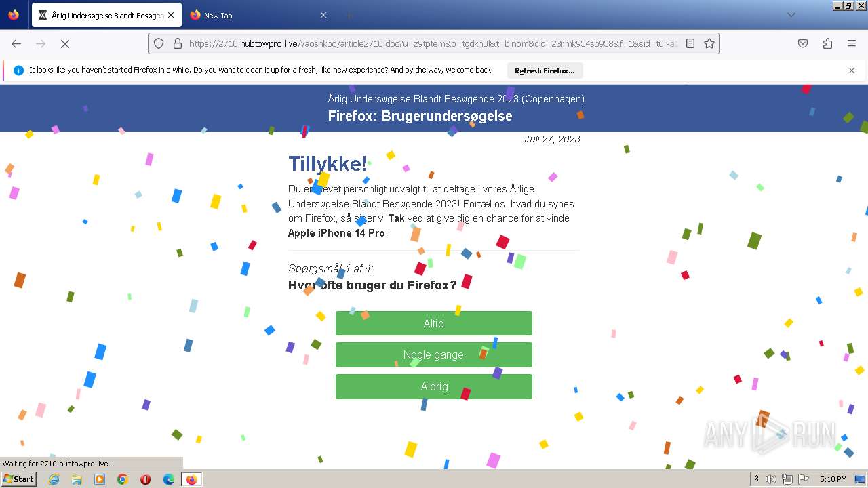Bookmark this page with the star
Viewport: 868px width, 488px height.
[x=709, y=43]
